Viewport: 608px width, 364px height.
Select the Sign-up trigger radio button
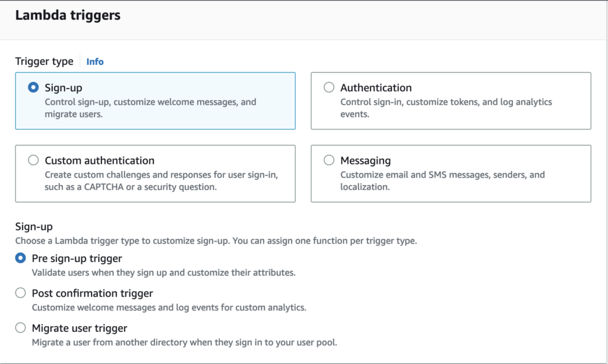click(33, 87)
